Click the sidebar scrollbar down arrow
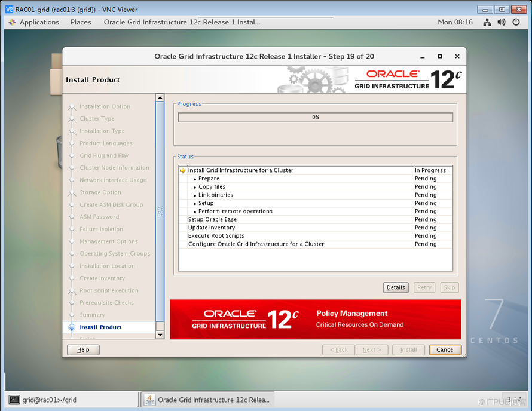 [160, 336]
